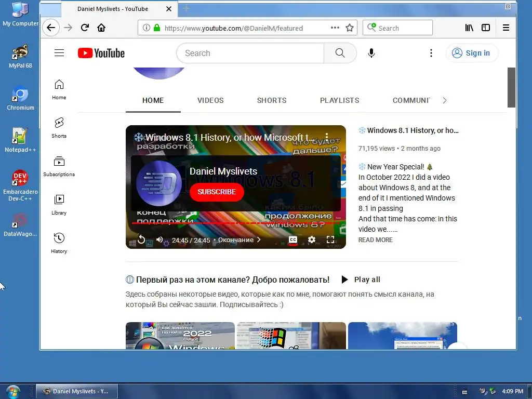Show site info via the circled i icon
This screenshot has height=399, width=532.
click(x=146, y=28)
